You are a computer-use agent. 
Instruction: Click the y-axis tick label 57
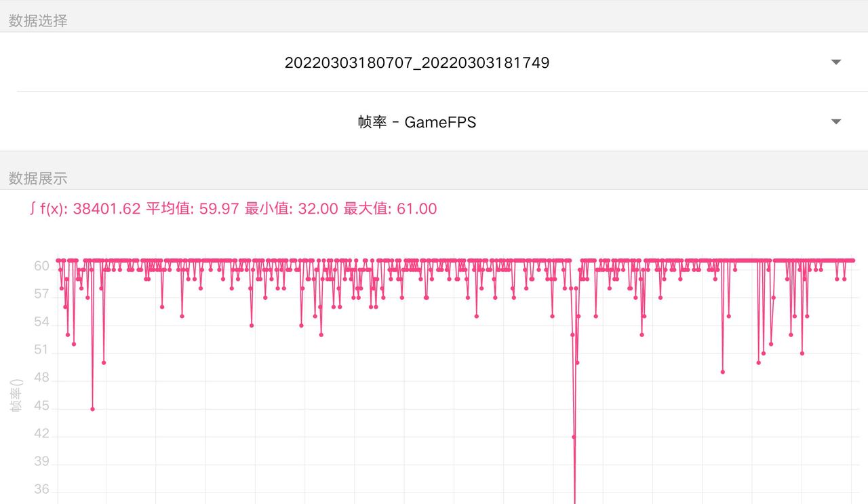(41, 294)
